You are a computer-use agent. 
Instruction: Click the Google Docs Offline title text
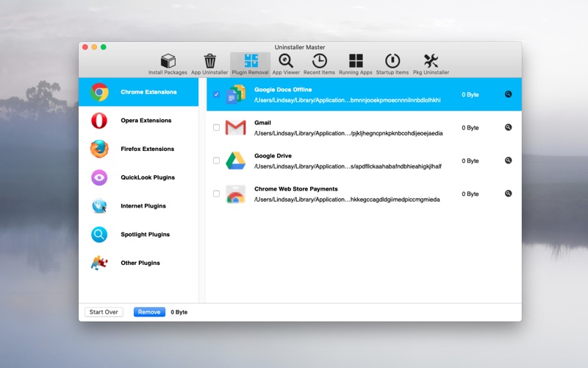283,90
